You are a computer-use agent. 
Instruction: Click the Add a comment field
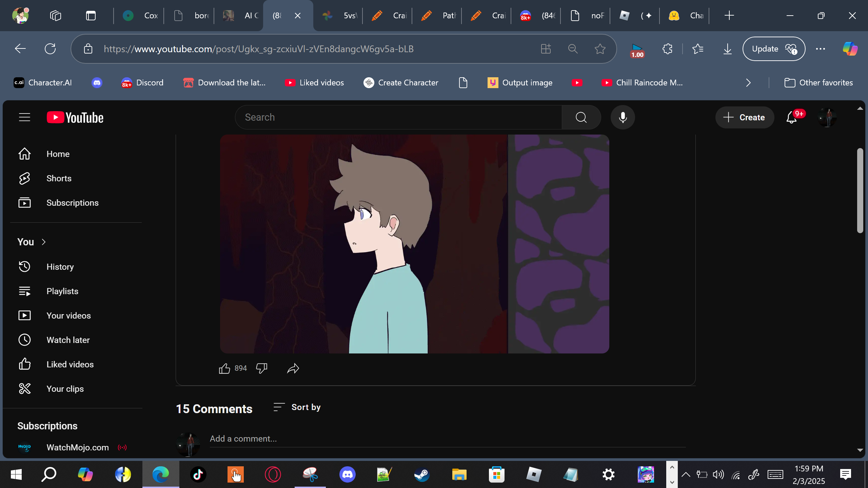[448, 439]
